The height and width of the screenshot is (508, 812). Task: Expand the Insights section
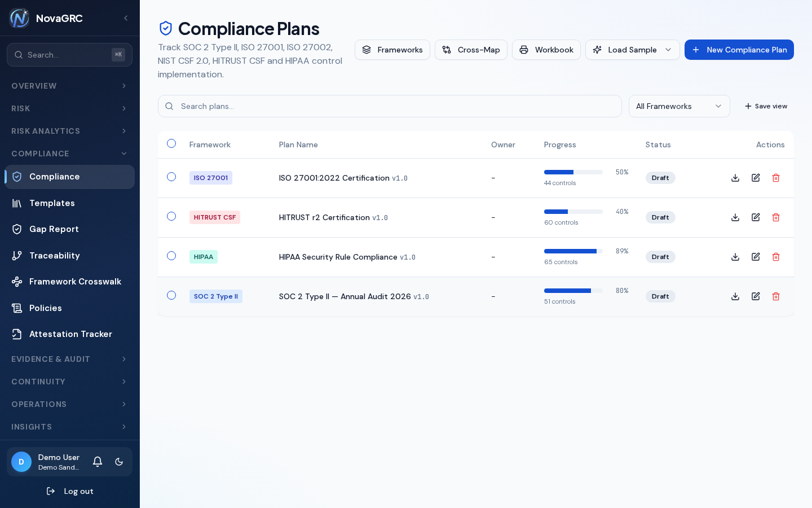[69, 427]
